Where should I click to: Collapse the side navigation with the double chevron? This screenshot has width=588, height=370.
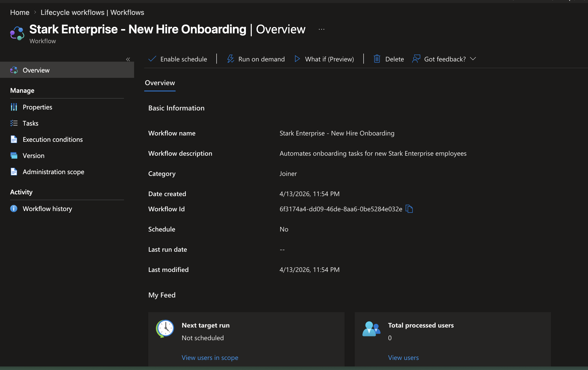(128, 59)
